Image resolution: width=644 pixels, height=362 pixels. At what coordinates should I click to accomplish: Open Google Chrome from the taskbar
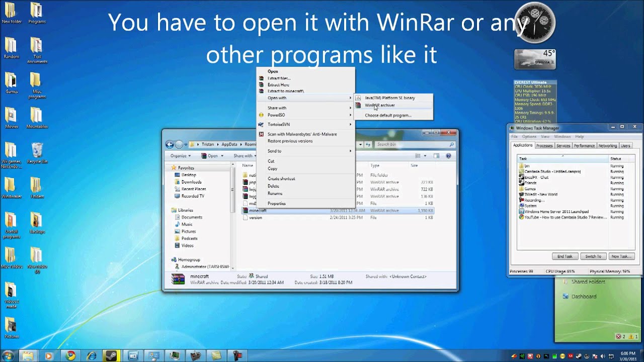70,355
